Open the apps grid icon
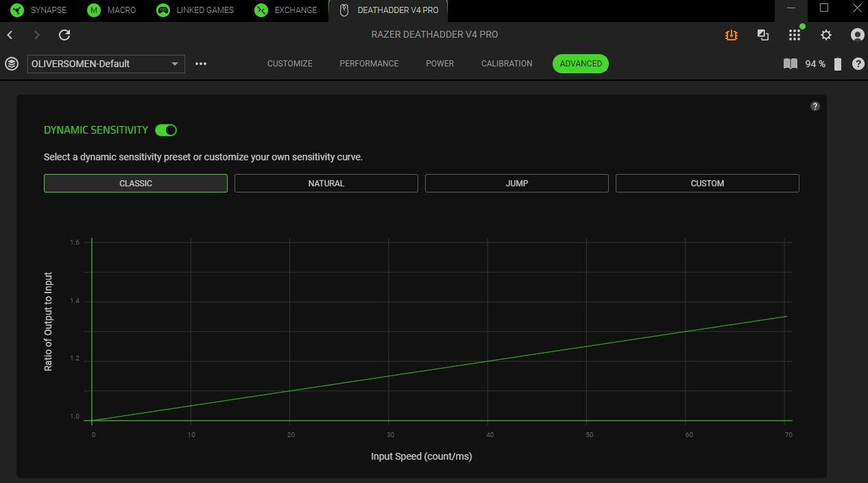The width and height of the screenshot is (868, 483). pos(794,35)
